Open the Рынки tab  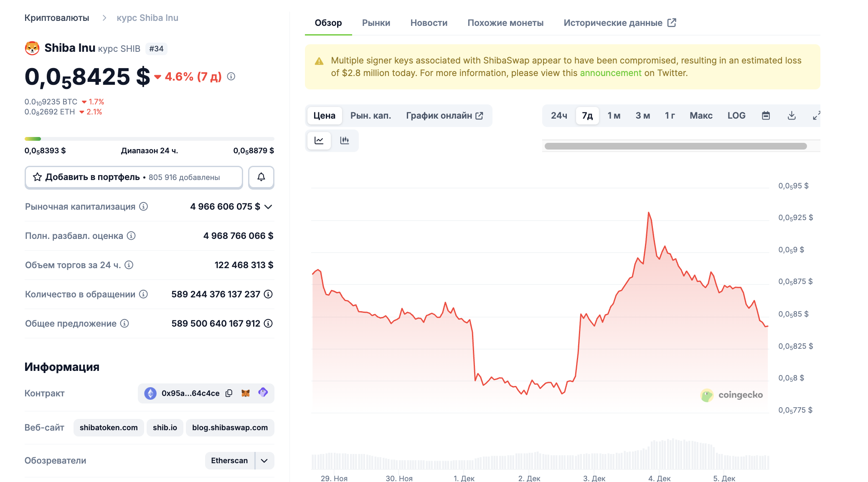(x=376, y=23)
